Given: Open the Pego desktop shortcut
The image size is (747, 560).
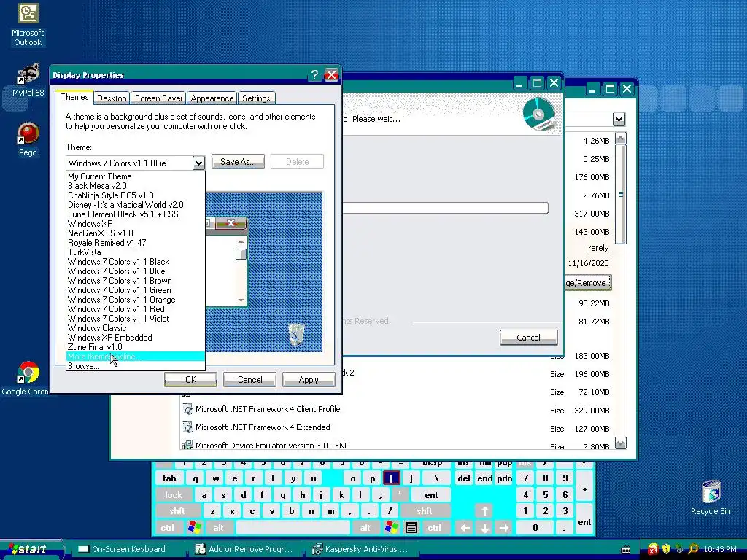Looking at the screenshot, I should tap(28, 139).
